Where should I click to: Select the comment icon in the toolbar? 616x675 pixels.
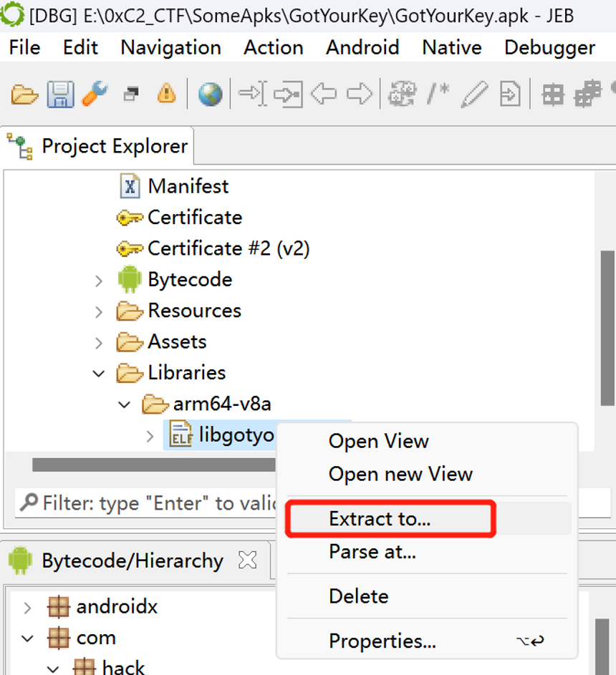click(x=438, y=93)
